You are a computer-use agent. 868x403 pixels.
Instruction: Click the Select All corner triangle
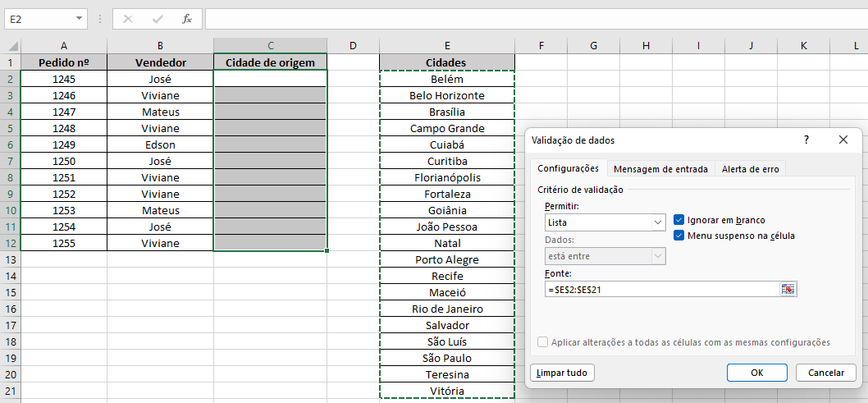coord(11,46)
